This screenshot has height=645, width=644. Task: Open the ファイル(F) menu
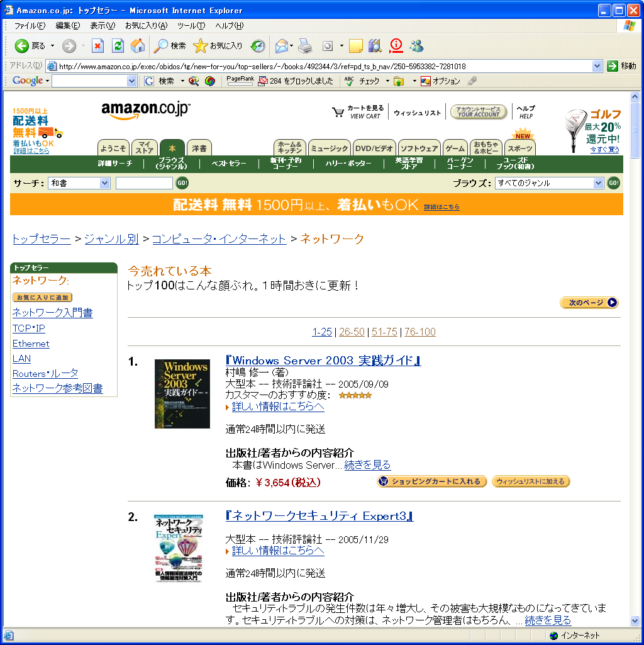point(30,26)
